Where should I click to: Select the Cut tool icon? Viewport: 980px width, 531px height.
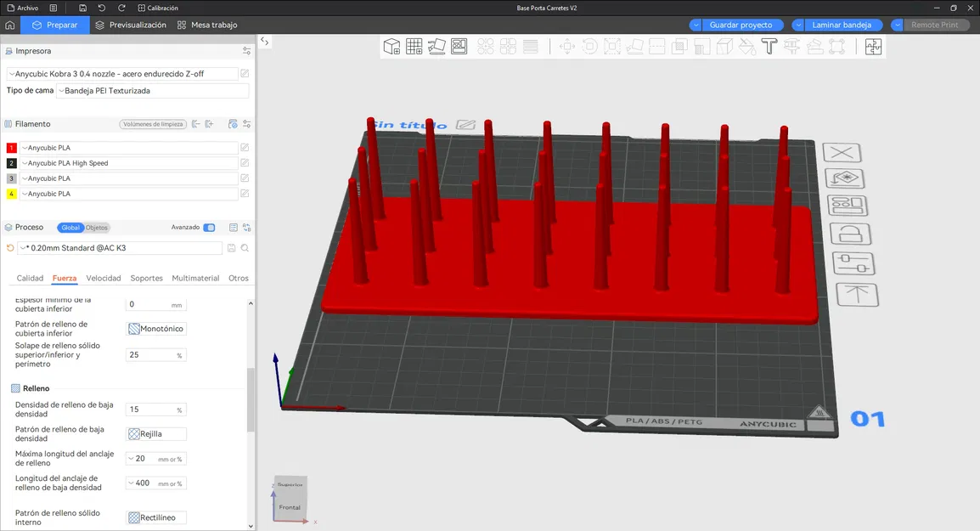[657, 46]
